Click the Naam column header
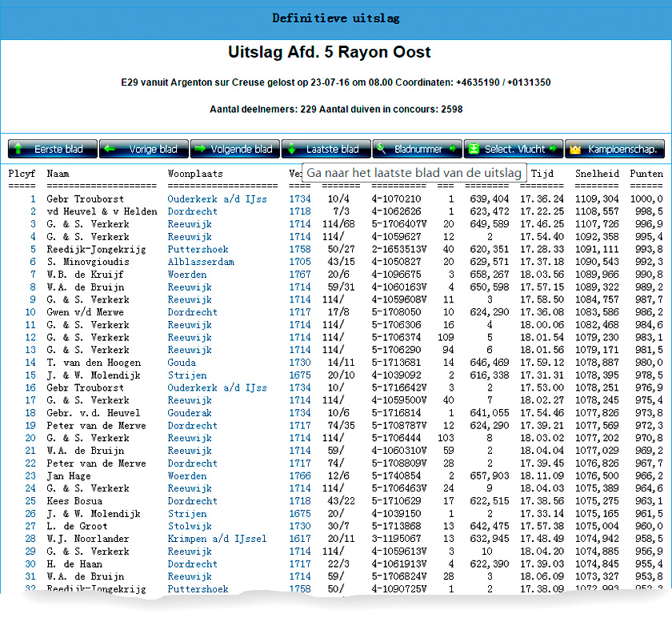 point(58,174)
